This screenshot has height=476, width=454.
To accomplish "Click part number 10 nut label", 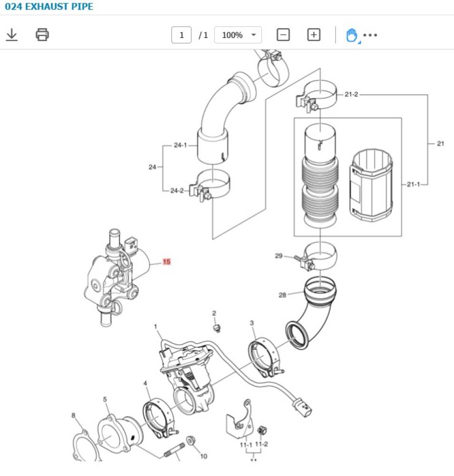I will pos(204,456).
